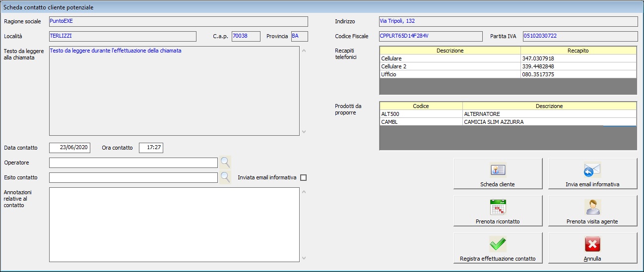
Task: Click the Annulla button
Action: [592, 248]
